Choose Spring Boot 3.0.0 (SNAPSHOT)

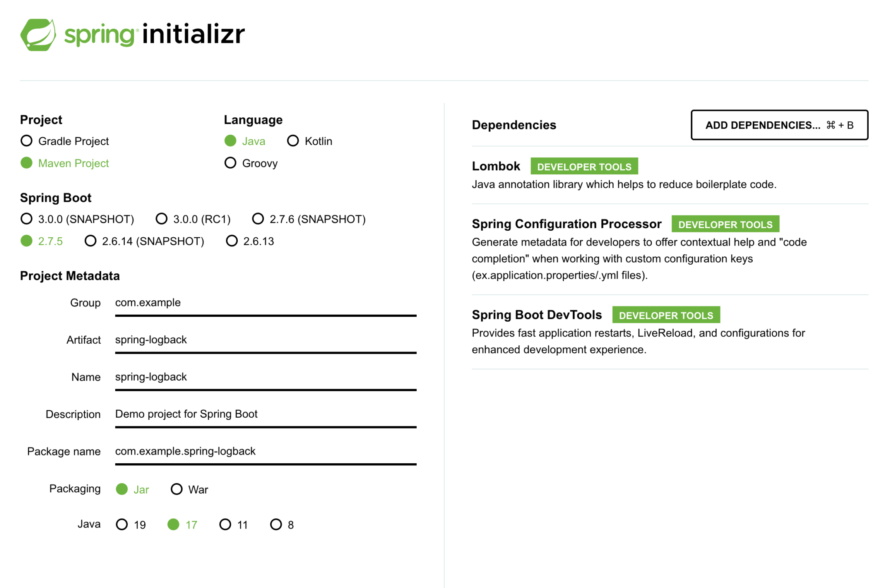point(27,219)
